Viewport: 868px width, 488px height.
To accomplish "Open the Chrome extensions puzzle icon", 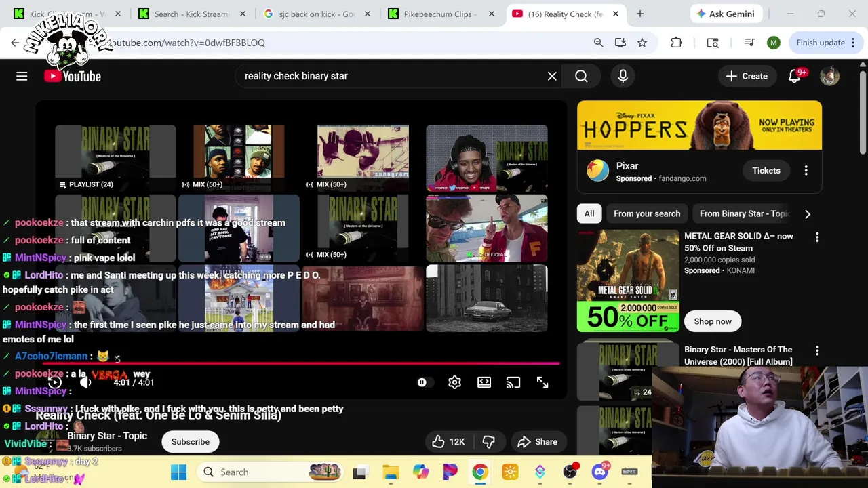I will point(676,43).
